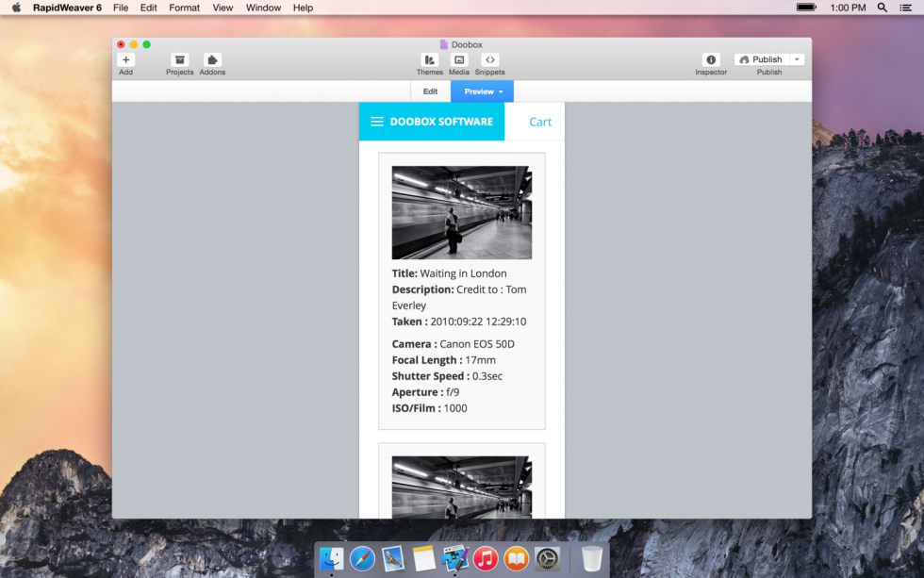Click the 'Taken : 2010:09:22 12:29:10' line
924x578 pixels.
click(x=459, y=322)
